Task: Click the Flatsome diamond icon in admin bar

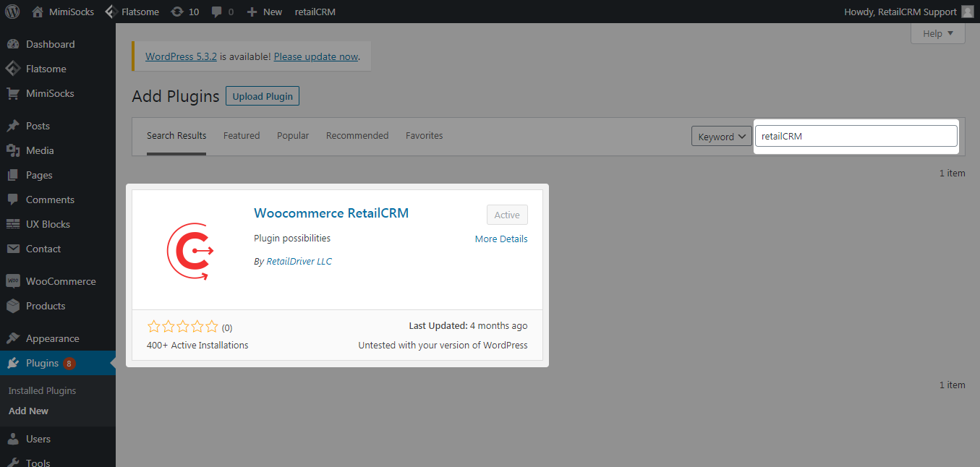Action: (x=111, y=12)
